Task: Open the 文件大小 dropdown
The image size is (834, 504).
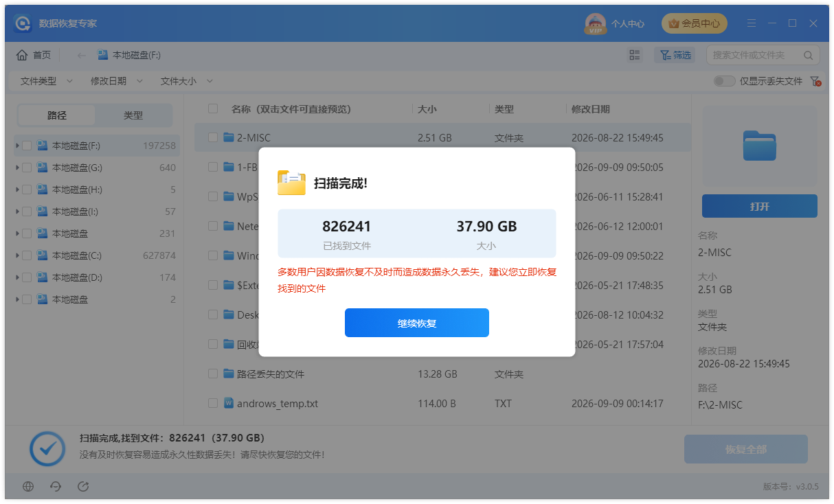Action: tap(186, 81)
